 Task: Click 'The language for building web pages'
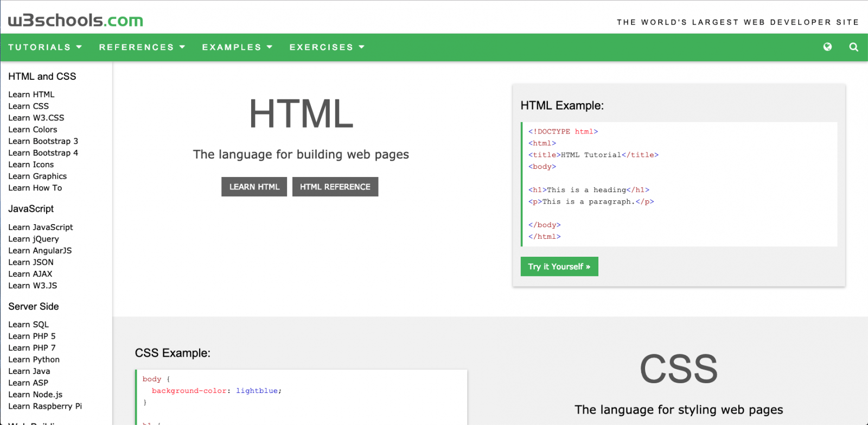tap(301, 155)
